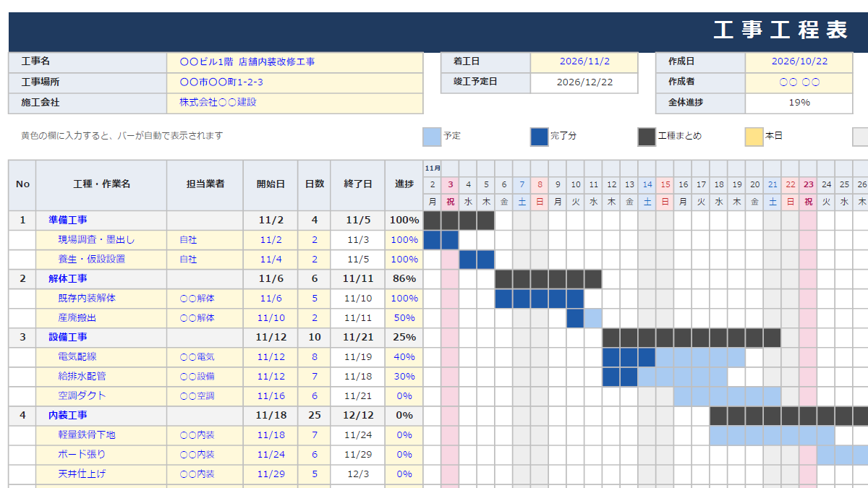The width and height of the screenshot is (868, 488).
Task: Click the 竣工予定日 2026/12/22 cell
Action: coord(584,82)
